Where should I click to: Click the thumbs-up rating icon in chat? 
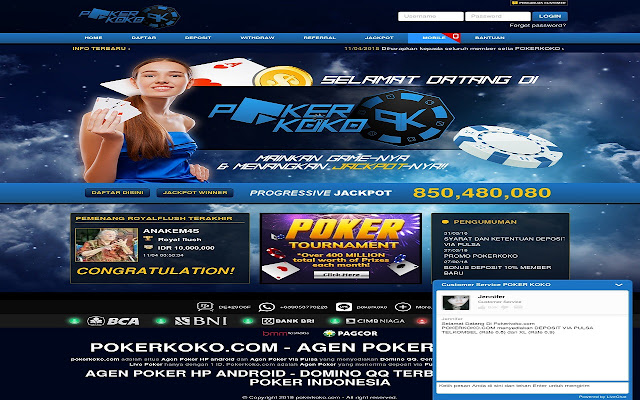point(481,307)
